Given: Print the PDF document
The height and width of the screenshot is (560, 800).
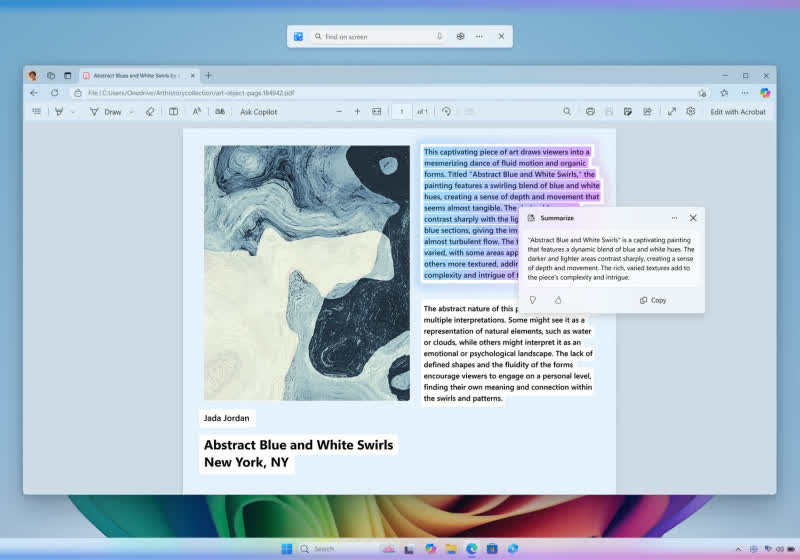Looking at the screenshot, I should click(591, 112).
